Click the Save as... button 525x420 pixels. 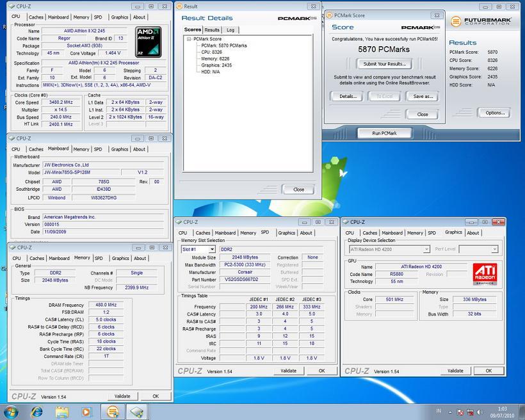click(x=423, y=97)
